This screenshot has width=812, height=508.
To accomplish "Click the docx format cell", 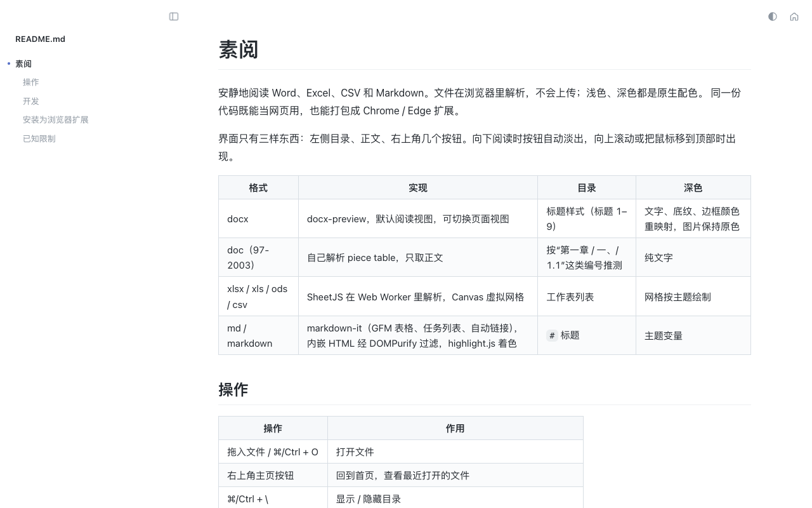I will pos(258,218).
